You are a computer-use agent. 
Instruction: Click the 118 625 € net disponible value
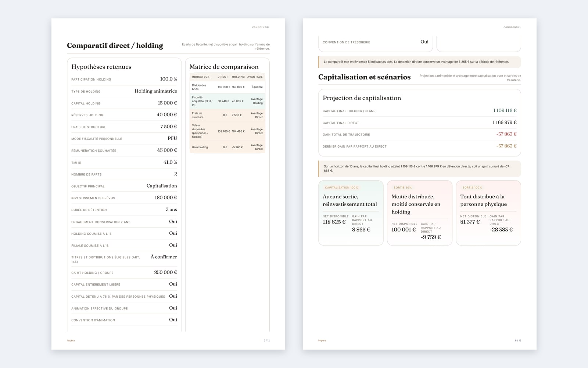point(334,222)
